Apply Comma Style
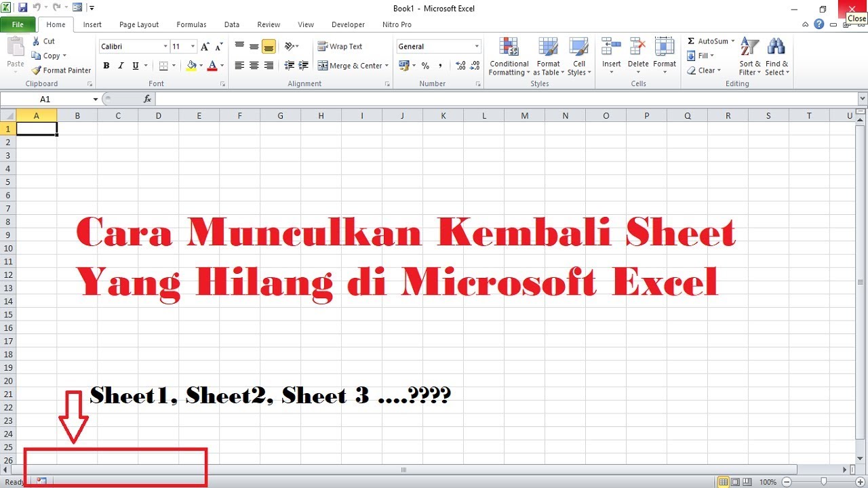Screen dimensions: 868x488 coord(440,66)
